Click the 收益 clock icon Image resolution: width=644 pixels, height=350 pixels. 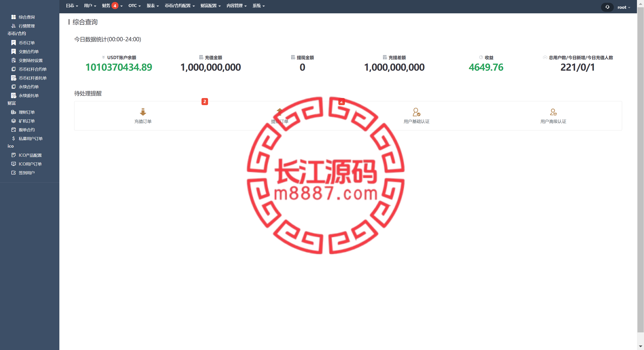(481, 57)
